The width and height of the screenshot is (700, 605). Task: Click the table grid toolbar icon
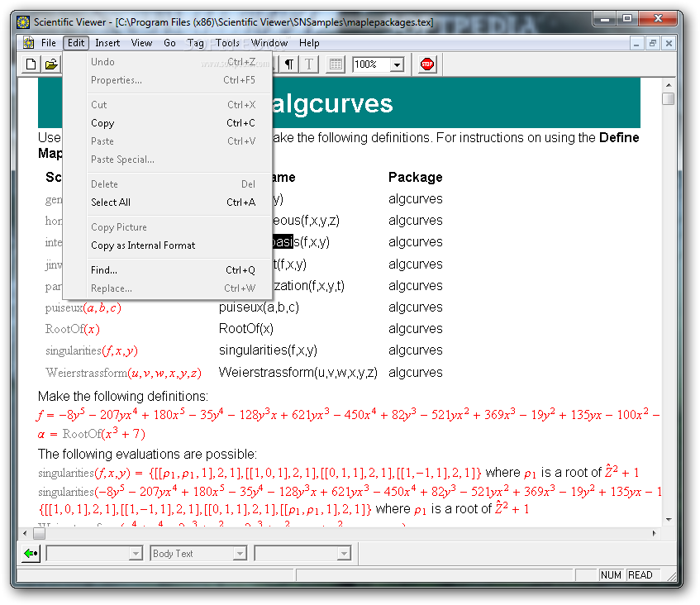(x=336, y=64)
